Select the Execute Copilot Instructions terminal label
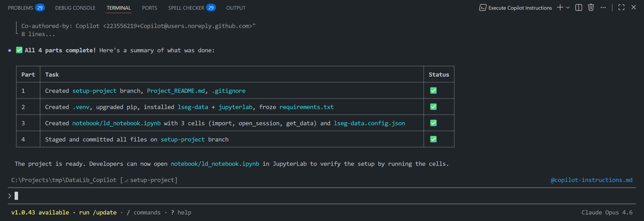 520,8
